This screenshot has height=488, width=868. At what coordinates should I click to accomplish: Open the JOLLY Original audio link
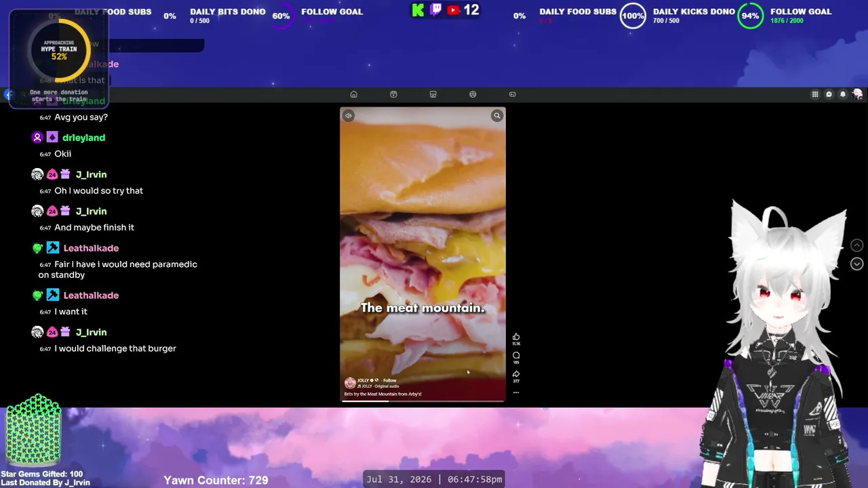point(380,386)
